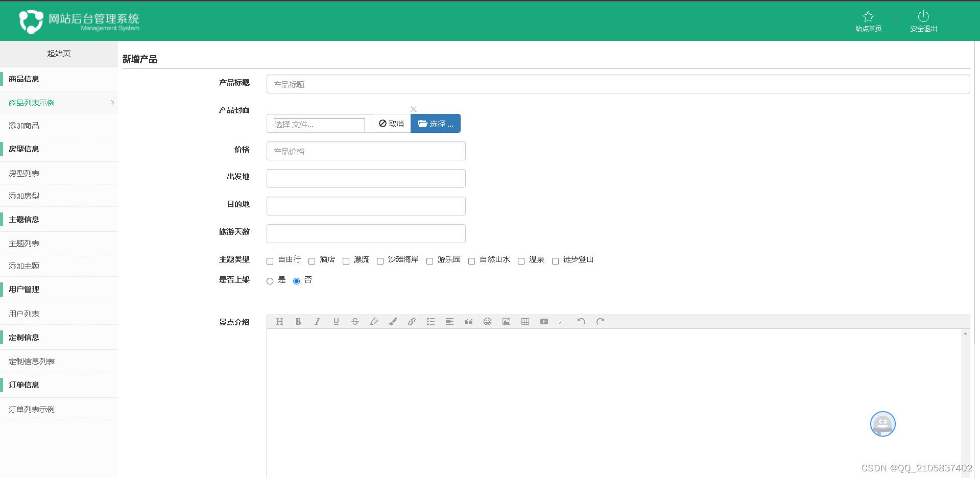
Task: Collapse the 订单信息 sidebar section
Action: 59,385
